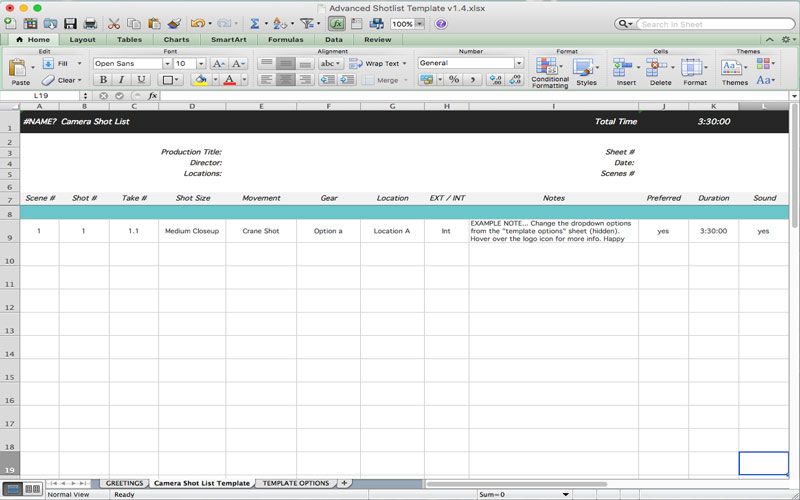Click the Print icon
This screenshot has width=800, height=500.
coord(90,23)
